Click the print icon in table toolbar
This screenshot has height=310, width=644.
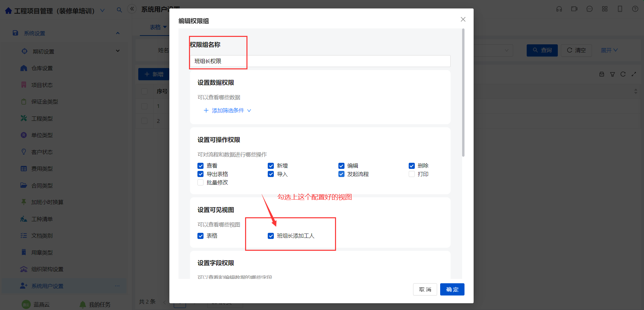coord(602,74)
